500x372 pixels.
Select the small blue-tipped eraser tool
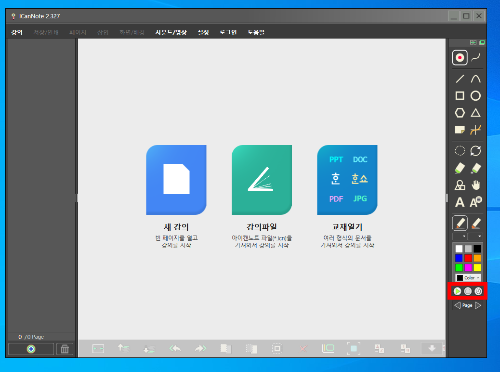coord(476,168)
